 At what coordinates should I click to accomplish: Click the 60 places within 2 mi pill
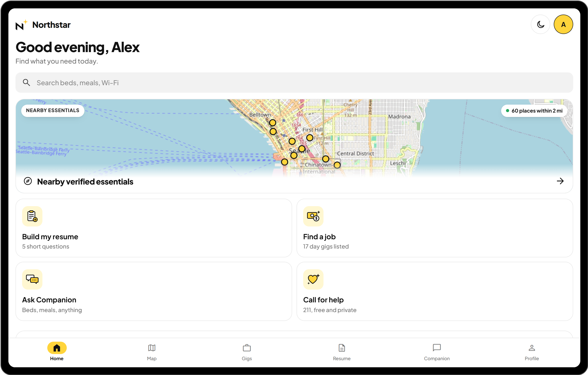534,111
